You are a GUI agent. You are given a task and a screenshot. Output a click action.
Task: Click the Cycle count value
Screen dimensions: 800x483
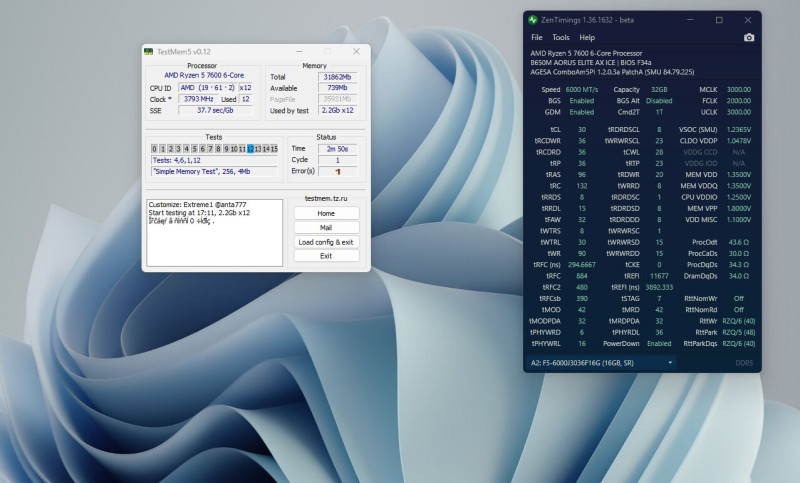(x=337, y=160)
